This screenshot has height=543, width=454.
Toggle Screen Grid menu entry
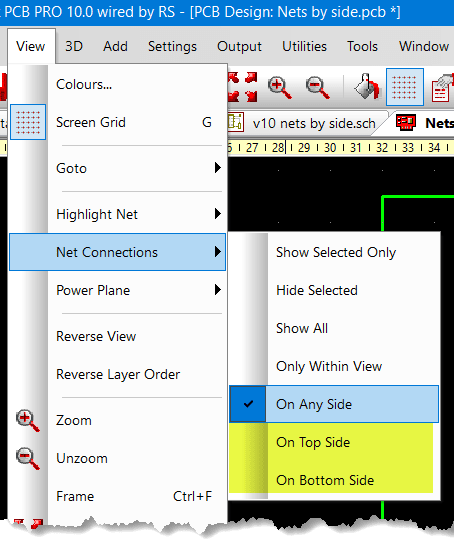click(x=117, y=122)
